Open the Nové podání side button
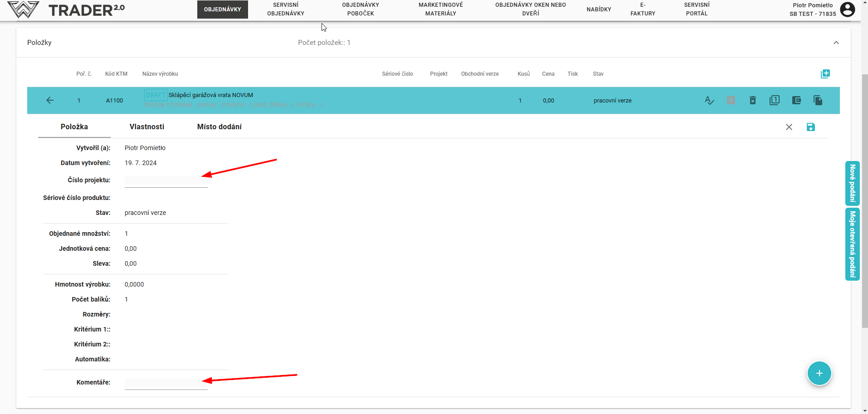This screenshot has width=868, height=414. click(852, 183)
